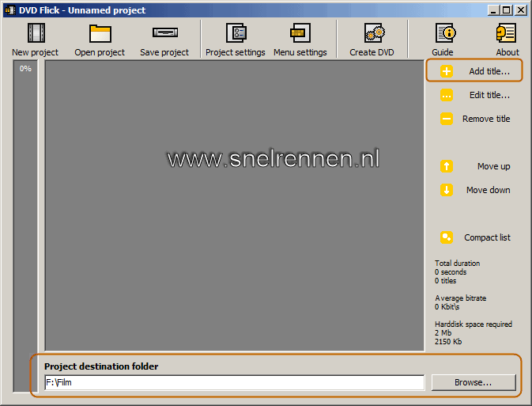This screenshot has height=406, width=532.
Task: Browse for the destination folder
Action: (474, 382)
